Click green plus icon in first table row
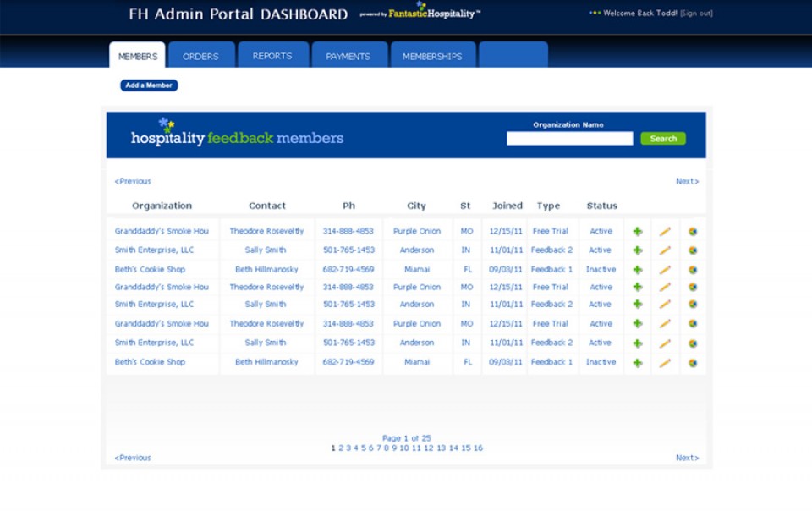 (638, 231)
